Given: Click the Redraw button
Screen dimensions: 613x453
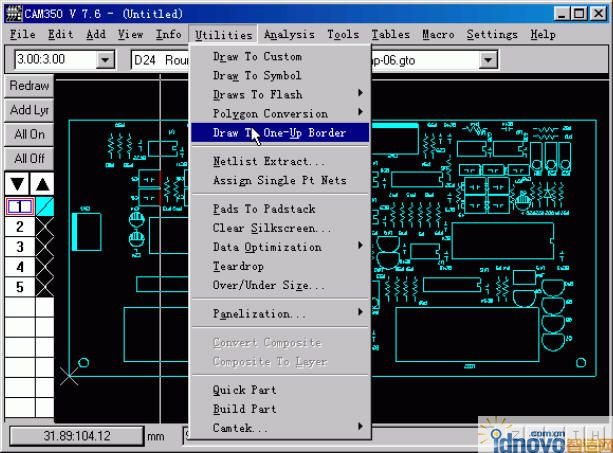Looking at the screenshot, I should coord(29,86).
